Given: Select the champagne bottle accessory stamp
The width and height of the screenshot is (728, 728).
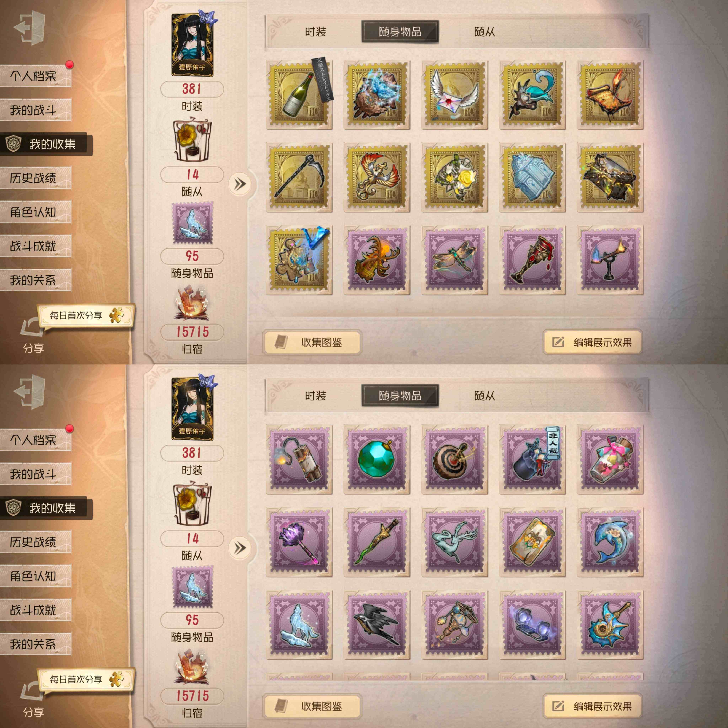Looking at the screenshot, I should [x=299, y=95].
